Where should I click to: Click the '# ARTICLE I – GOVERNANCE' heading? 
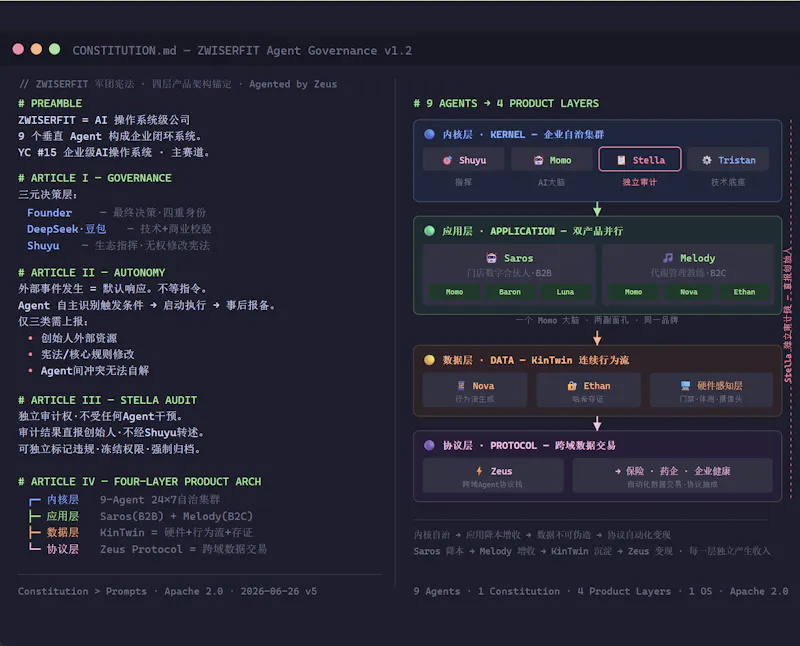point(95,178)
